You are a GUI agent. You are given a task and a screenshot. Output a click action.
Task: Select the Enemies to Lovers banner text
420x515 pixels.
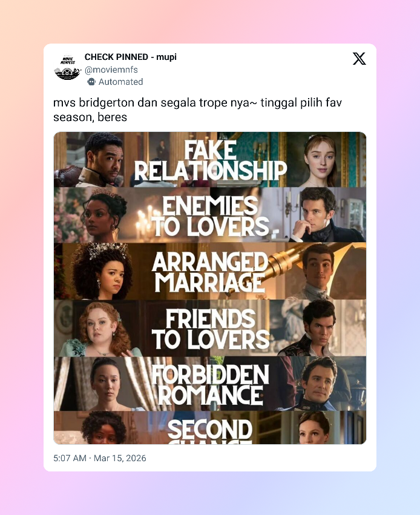click(x=210, y=216)
